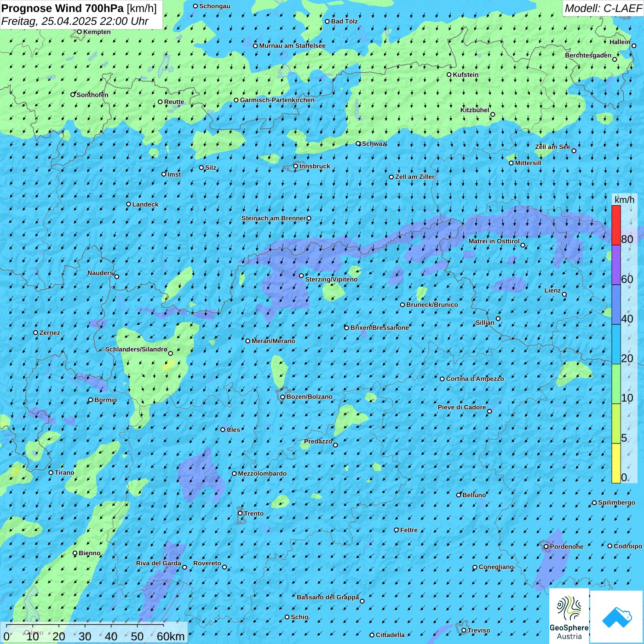Click the 'Bormio' label
644x644 pixels.
click(x=105, y=400)
